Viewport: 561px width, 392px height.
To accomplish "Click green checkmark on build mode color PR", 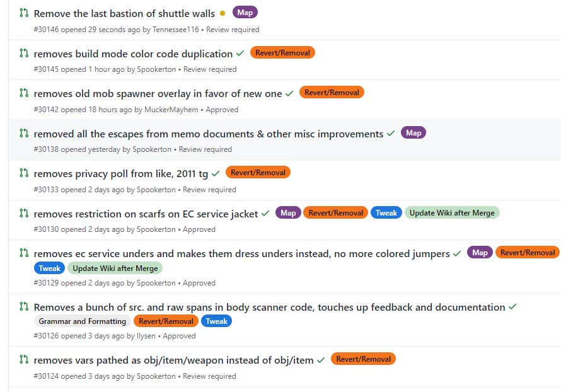I will 240,54.
